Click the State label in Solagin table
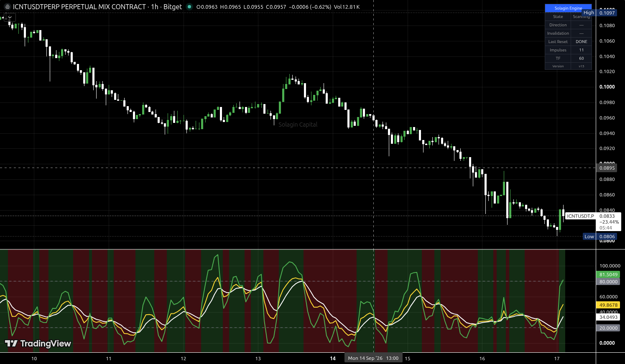 558,17
